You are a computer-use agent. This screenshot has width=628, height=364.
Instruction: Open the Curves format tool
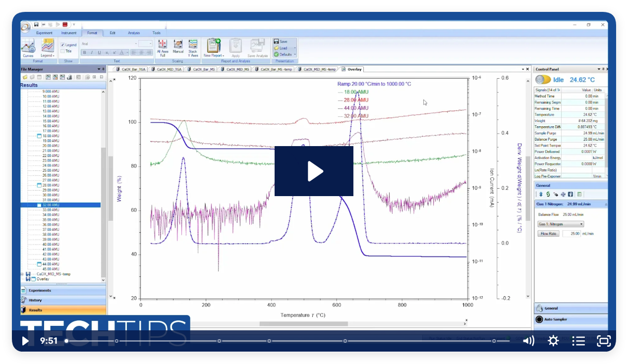point(28,48)
